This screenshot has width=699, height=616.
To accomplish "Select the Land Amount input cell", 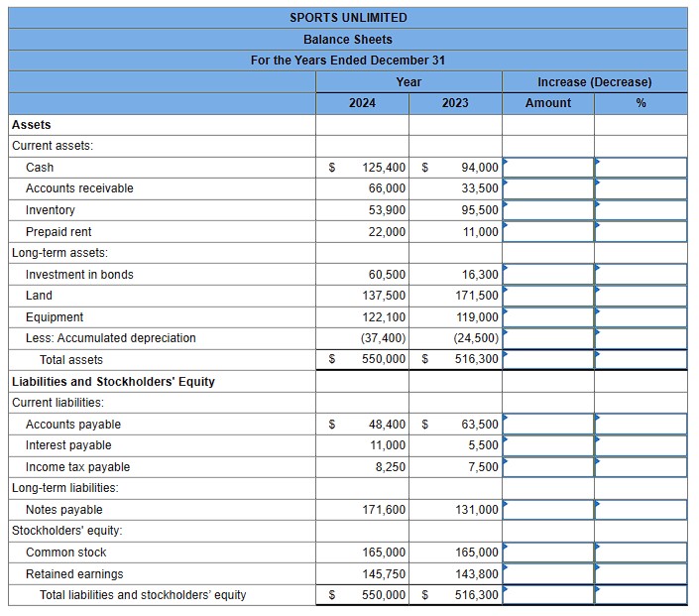I will click(x=548, y=296).
